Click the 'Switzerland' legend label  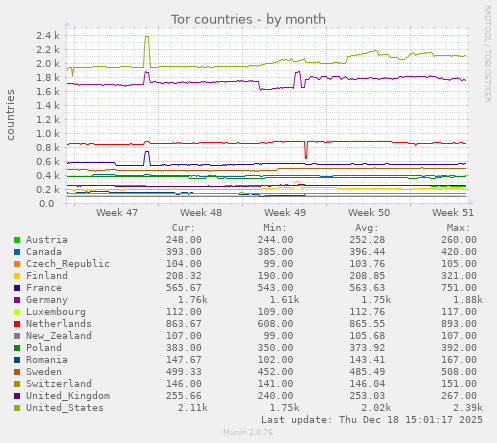59,384
